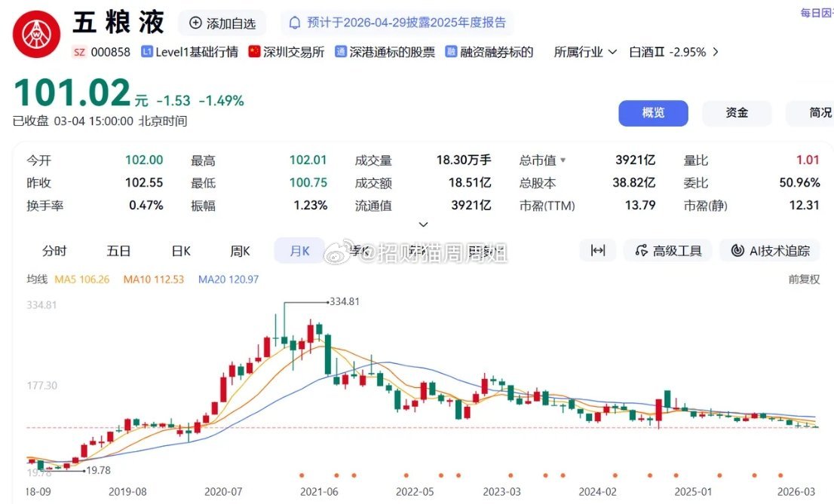Click a dividend marker dot below the chart
The width and height of the screenshot is (834, 504).
point(302,476)
